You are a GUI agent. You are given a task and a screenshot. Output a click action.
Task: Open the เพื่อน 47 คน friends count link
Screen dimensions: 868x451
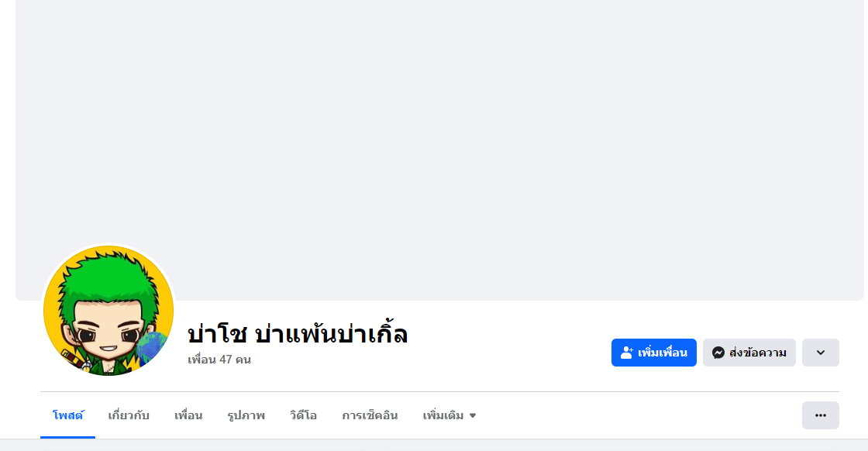(x=219, y=360)
